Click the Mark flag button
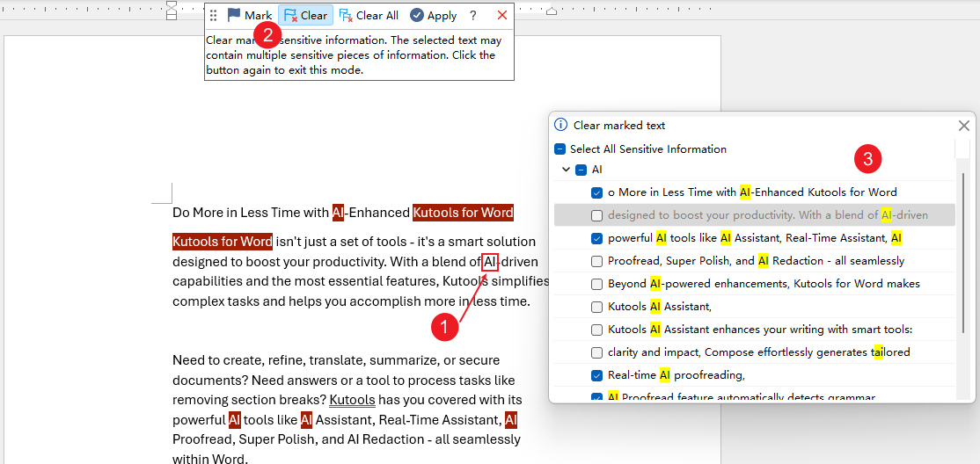 click(x=249, y=15)
